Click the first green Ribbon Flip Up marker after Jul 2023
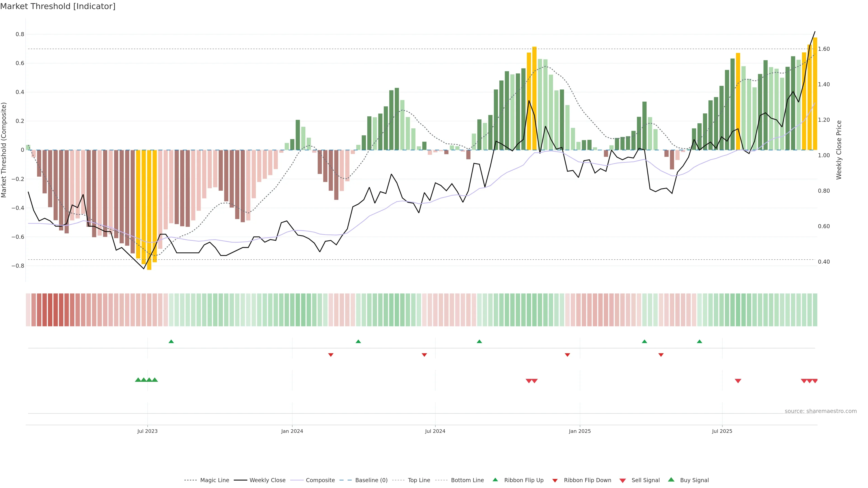The width and height of the screenshot is (868, 488). tap(171, 342)
